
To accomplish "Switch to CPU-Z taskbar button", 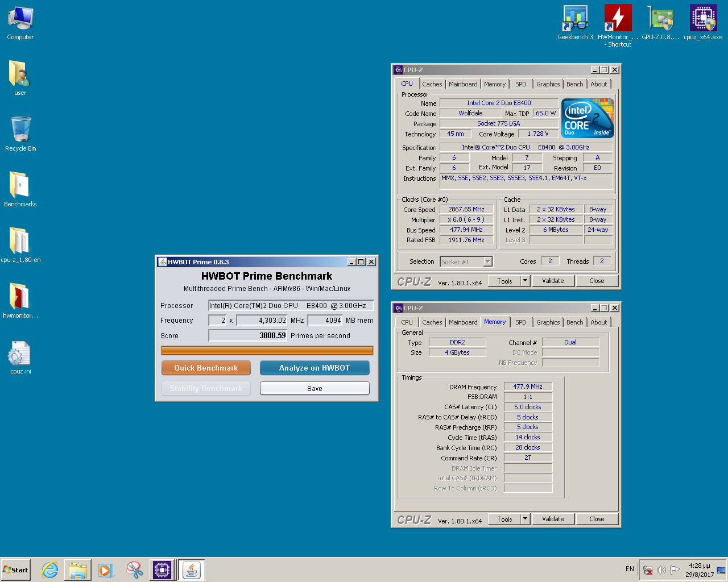I will [162, 570].
